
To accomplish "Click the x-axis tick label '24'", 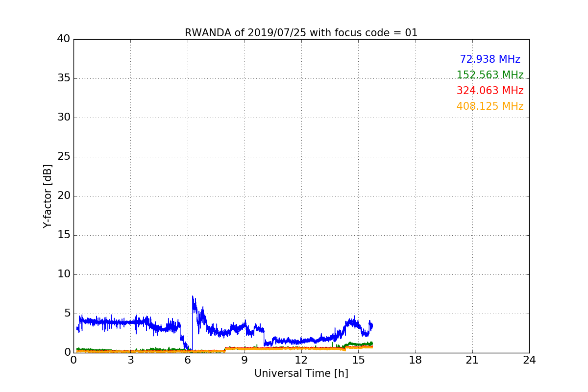I will point(529,360).
